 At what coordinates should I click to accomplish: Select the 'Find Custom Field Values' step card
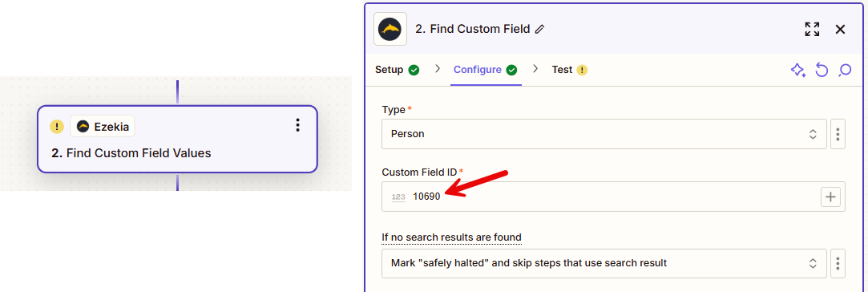pos(177,139)
